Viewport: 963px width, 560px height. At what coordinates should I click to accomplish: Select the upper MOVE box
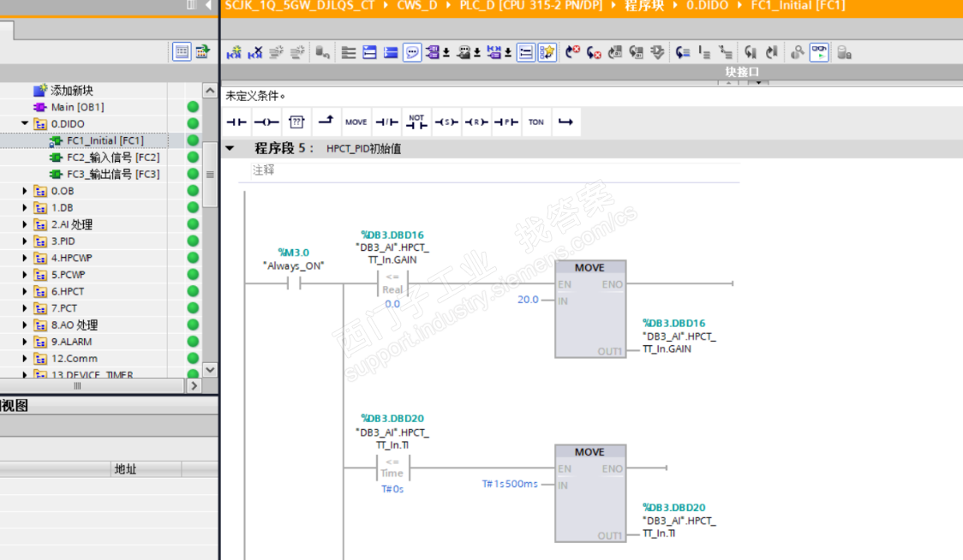point(590,309)
